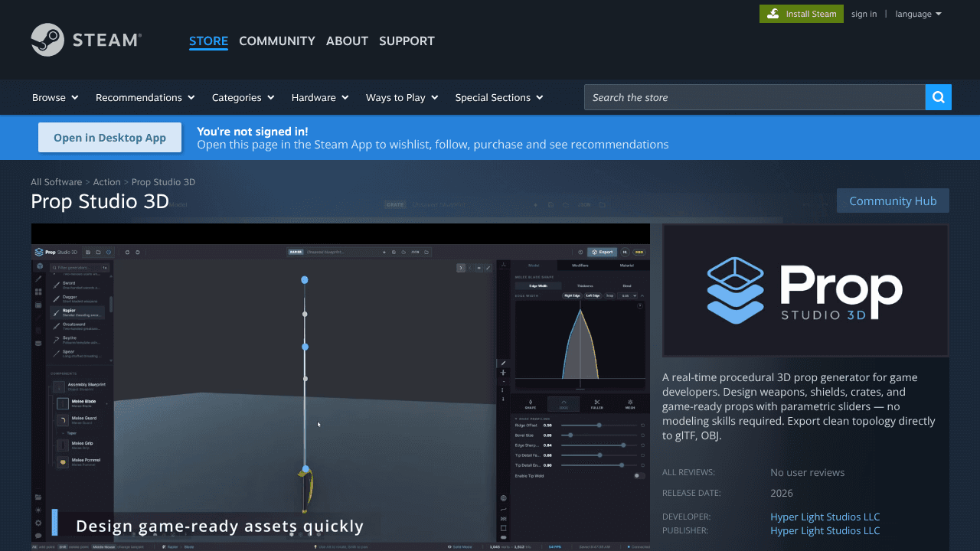Click the Filter generators search box

point(80,268)
